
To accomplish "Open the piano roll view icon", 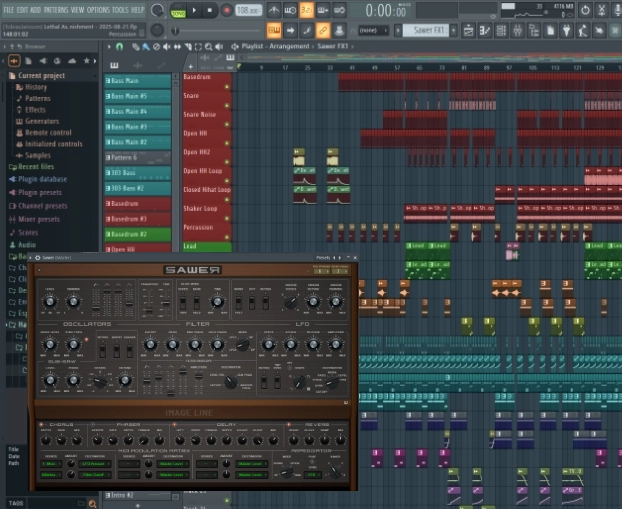I will [485, 31].
